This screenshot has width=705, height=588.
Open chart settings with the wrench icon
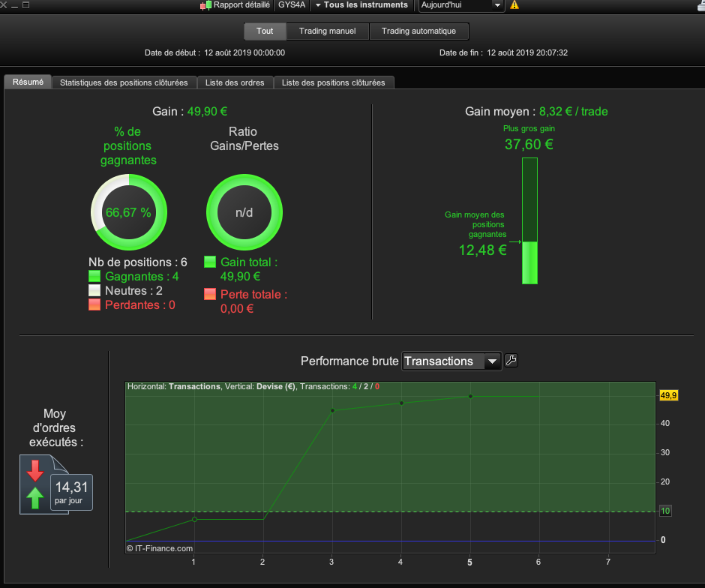pyautogui.click(x=511, y=361)
